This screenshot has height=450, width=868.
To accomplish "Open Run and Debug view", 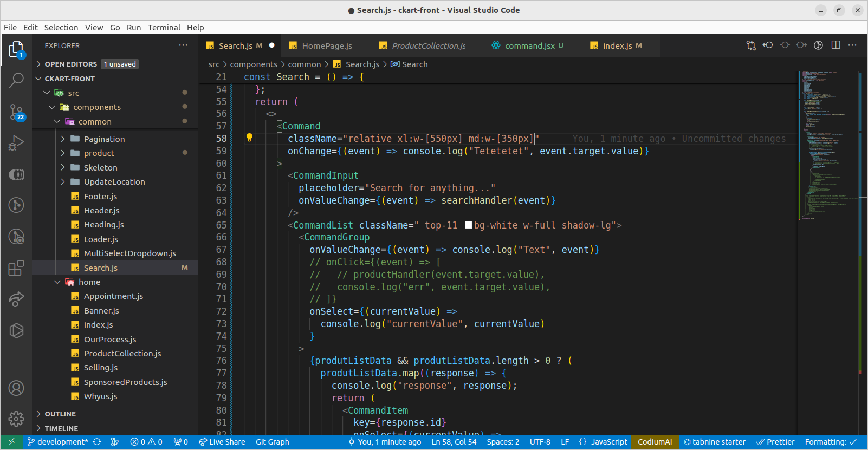I will point(16,143).
